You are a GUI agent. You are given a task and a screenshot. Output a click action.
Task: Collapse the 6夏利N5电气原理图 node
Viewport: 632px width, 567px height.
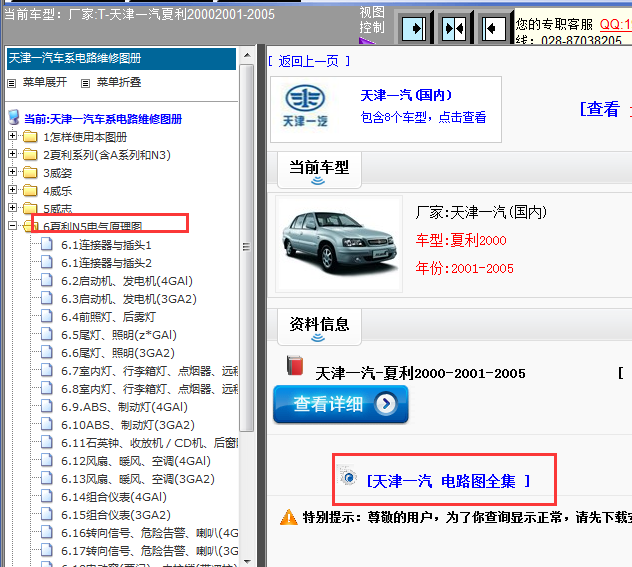tap(12, 226)
